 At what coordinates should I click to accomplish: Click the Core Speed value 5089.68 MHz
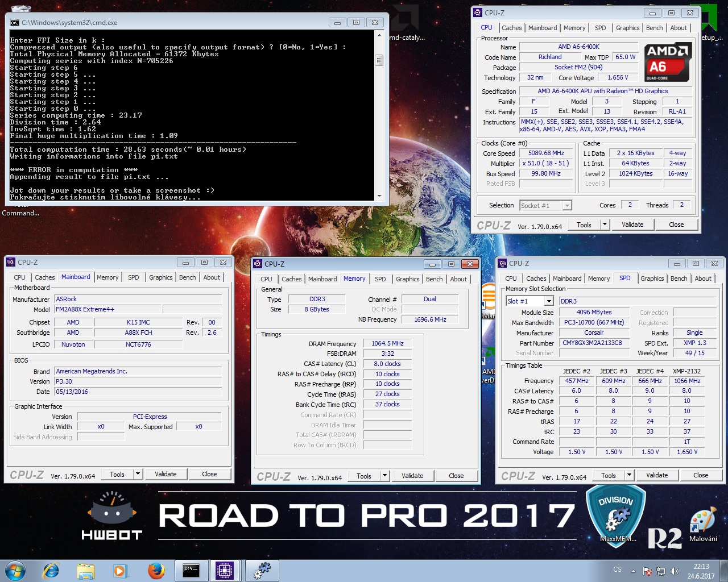point(546,153)
